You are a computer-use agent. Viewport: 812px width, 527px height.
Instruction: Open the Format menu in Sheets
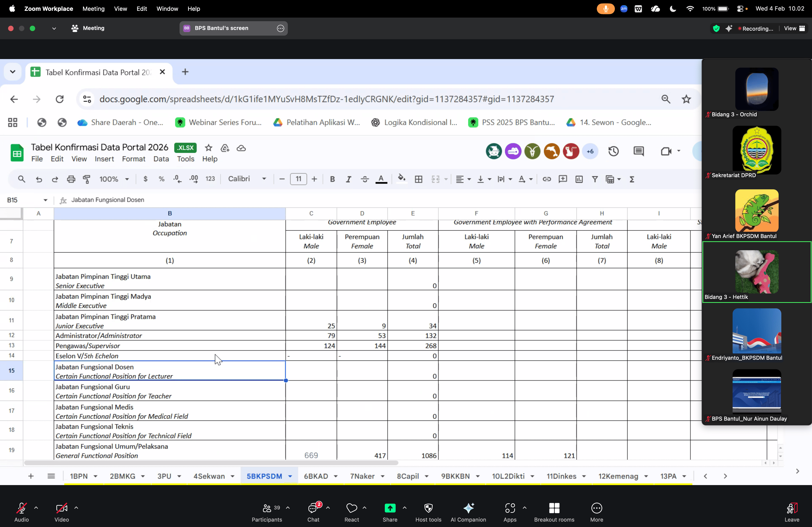coord(133,159)
